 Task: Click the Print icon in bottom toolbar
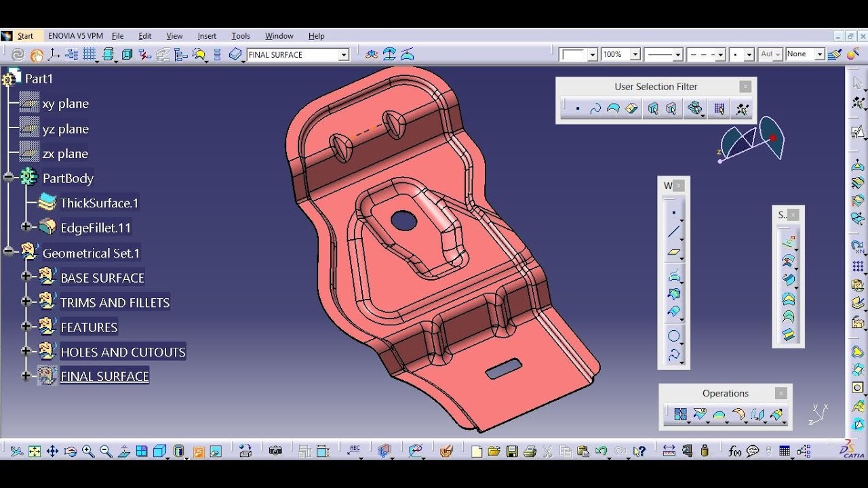coord(530,451)
